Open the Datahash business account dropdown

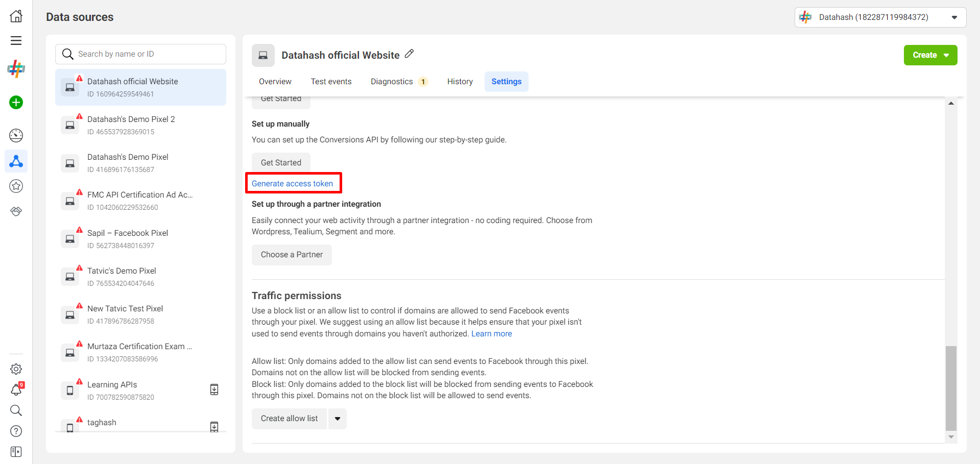coord(880,17)
